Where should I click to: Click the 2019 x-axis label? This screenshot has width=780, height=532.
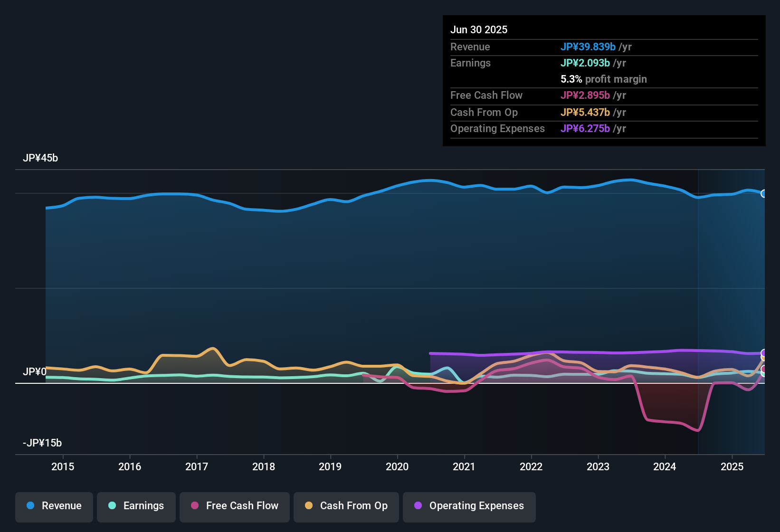point(330,466)
